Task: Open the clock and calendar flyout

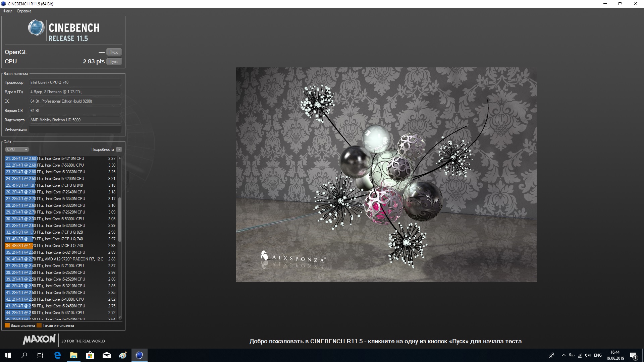Action: (x=615, y=355)
